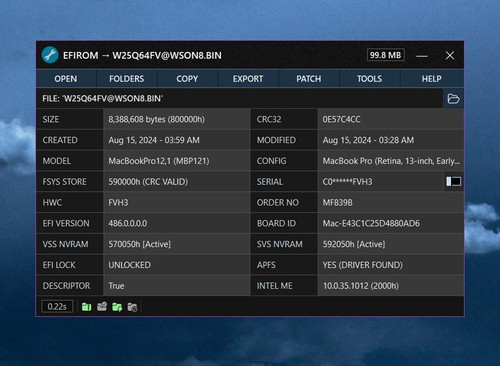Open the TOOLS menu
Image resolution: width=500 pixels, height=366 pixels.
(x=370, y=79)
